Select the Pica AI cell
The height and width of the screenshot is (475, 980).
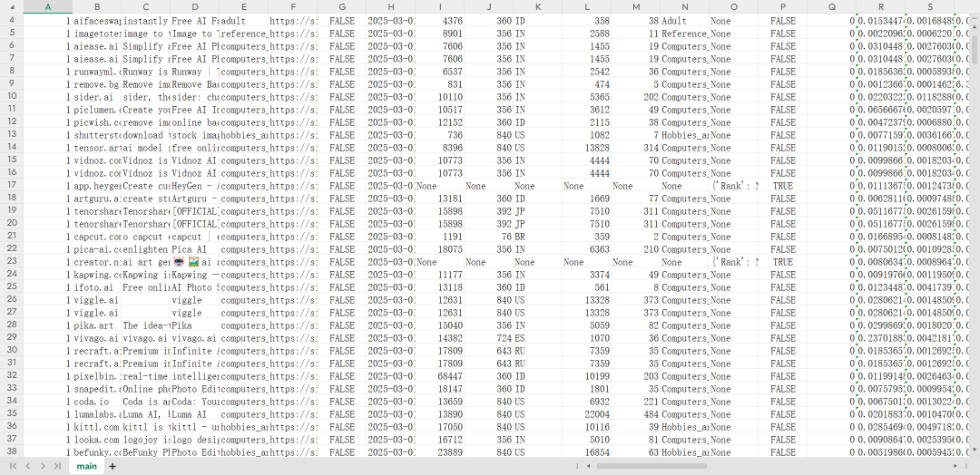click(x=195, y=249)
